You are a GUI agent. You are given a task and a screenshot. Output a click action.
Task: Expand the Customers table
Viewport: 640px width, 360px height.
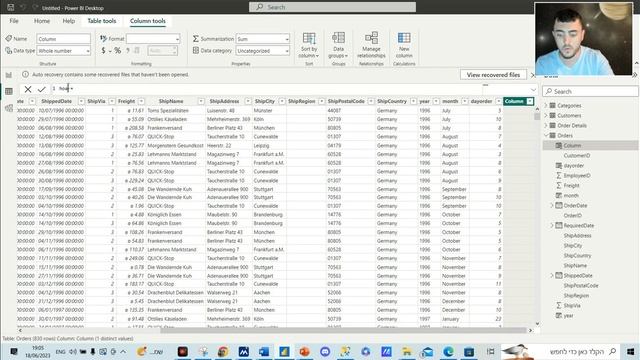546,116
